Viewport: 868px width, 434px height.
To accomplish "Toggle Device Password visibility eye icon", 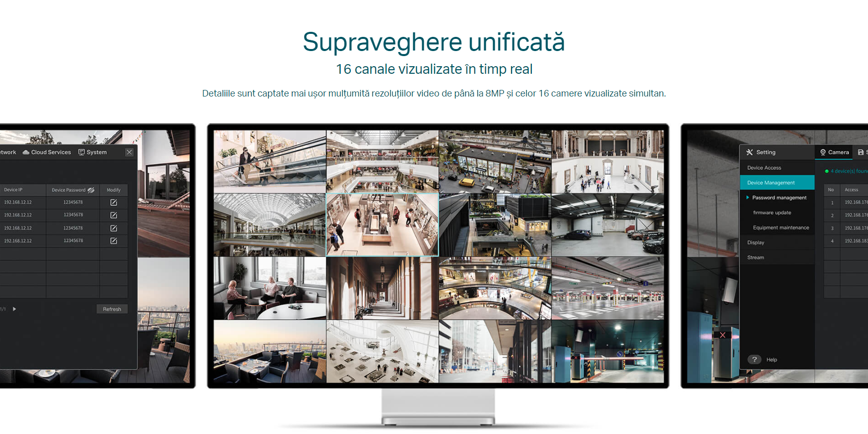I will click(x=91, y=190).
